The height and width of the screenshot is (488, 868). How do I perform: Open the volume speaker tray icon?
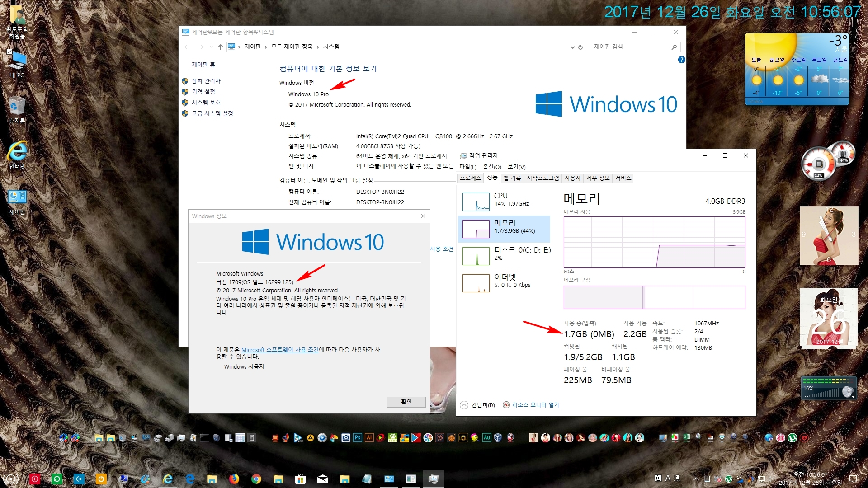pos(770,479)
